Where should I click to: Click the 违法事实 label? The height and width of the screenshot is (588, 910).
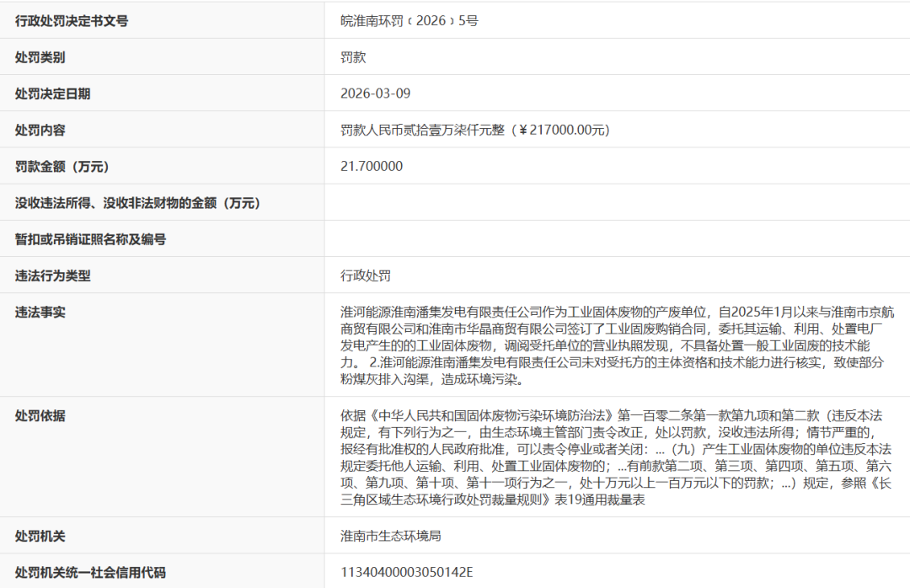point(40,313)
